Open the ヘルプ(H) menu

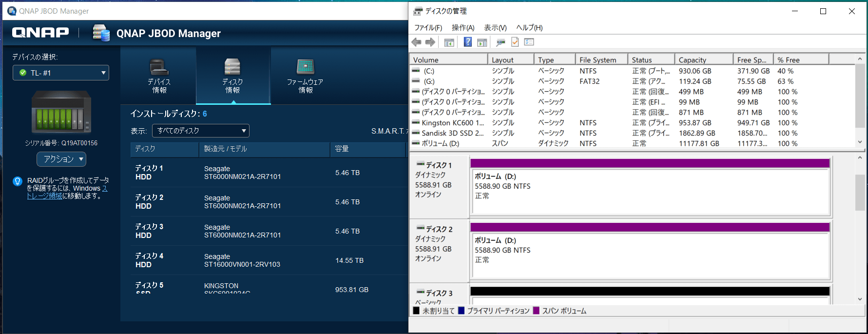point(529,28)
